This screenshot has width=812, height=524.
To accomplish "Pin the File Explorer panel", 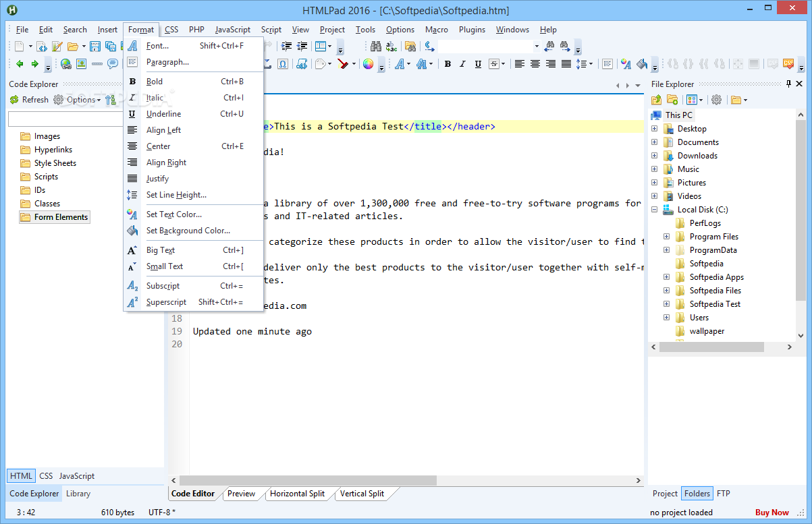I will (788, 84).
